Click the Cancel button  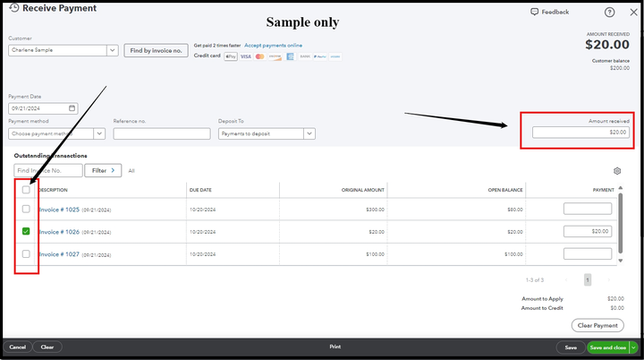pyautogui.click(x=18, y=347)
